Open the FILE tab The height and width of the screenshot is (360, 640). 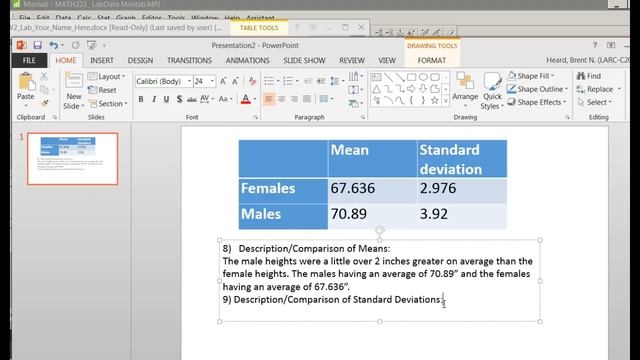tap(29, 60)
